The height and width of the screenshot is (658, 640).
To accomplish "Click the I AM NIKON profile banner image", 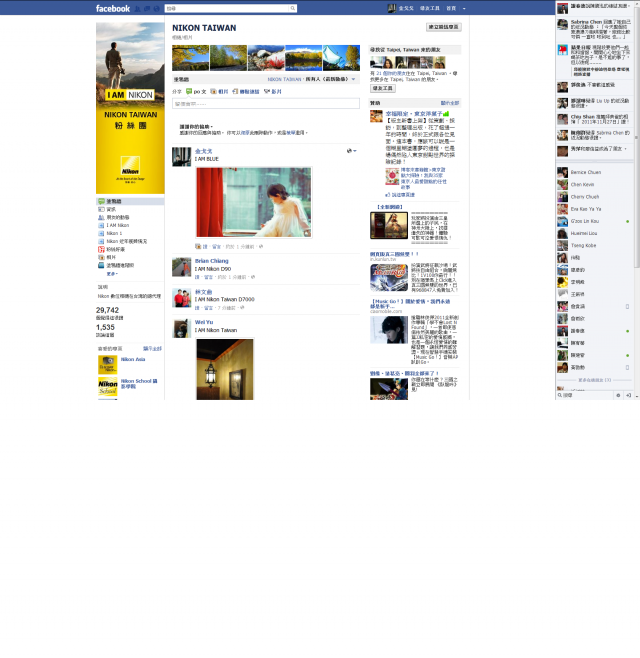I will click(x=130, y=108).
